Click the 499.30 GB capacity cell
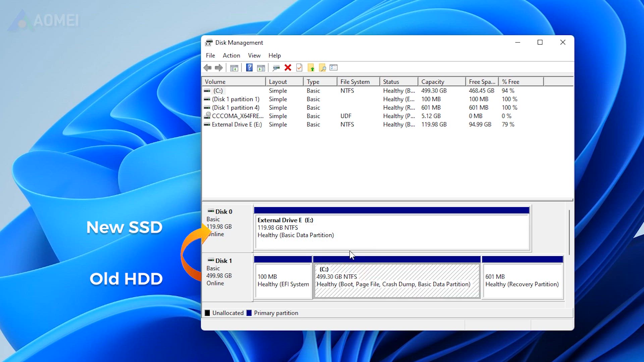Viewport: 644px width, 362px height. [x=434, y=91]
